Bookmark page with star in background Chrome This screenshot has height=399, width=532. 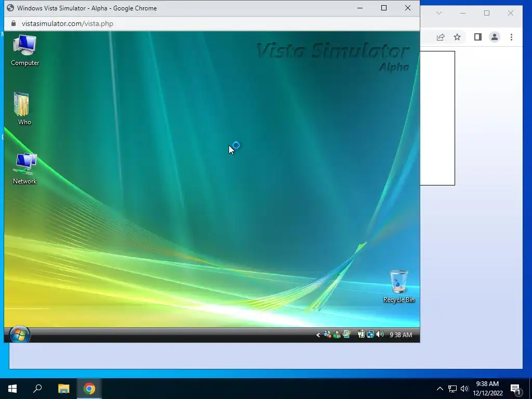click(x=457, y=37)
